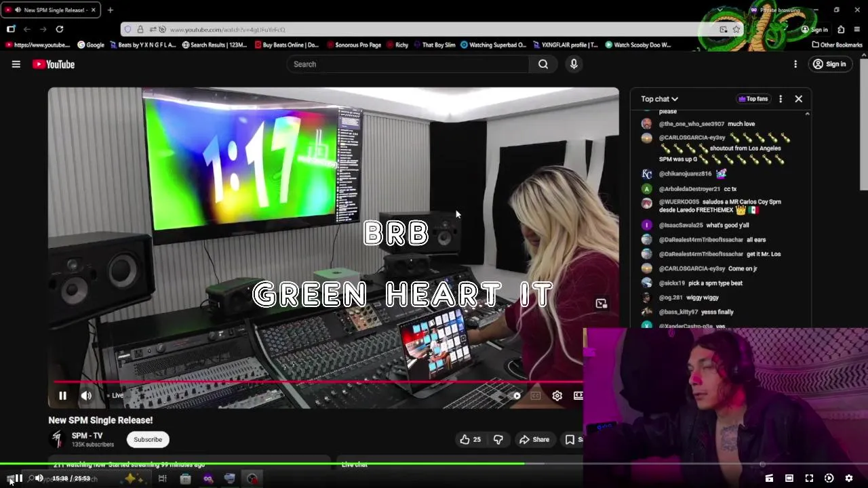The width and height of the screenshot is (868, 488).
Task: Open Beats by YXNGFLA bookmark
Action: point(142,45)
